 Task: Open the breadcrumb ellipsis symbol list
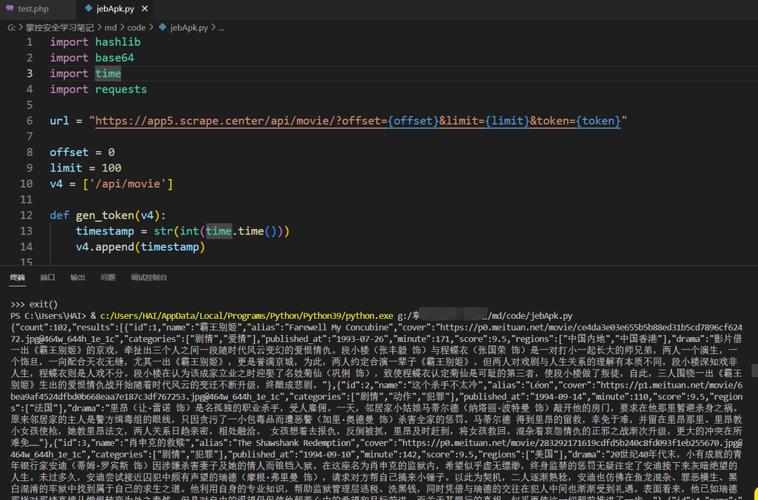(221, 28)
